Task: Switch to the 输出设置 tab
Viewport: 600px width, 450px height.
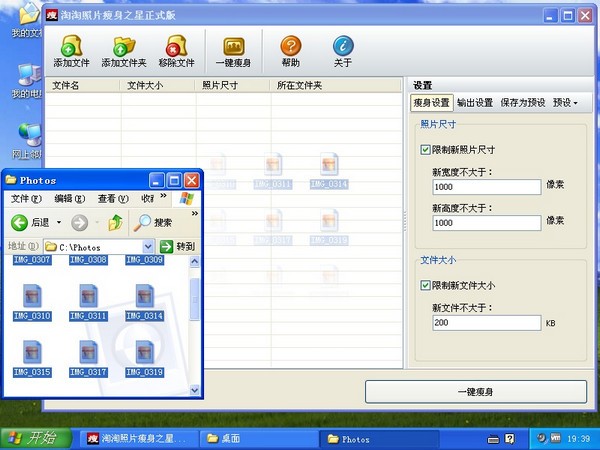Action: (475, 102)
